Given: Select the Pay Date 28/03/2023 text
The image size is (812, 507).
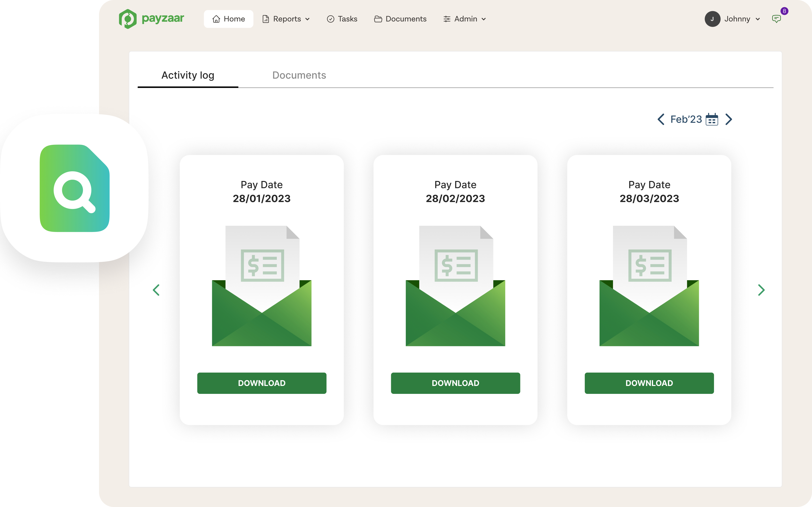Looking at the screenshot, I should pyautogui.click(x=649, y=191).
